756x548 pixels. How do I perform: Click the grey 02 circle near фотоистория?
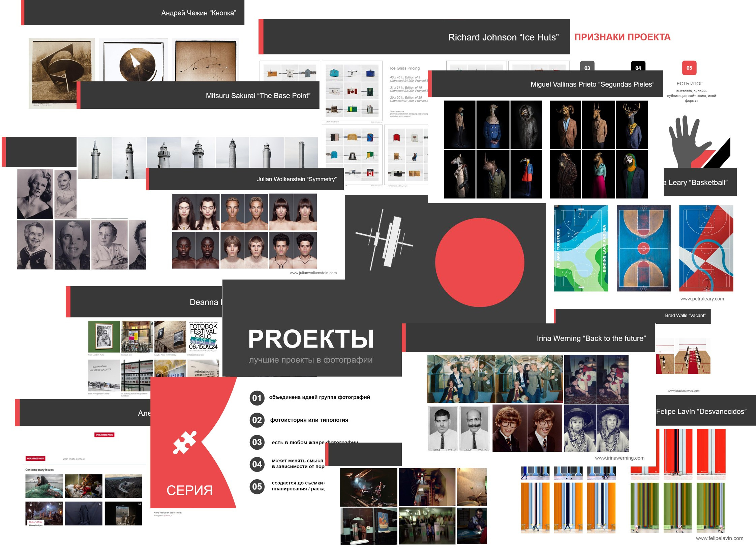coord(257,420)
